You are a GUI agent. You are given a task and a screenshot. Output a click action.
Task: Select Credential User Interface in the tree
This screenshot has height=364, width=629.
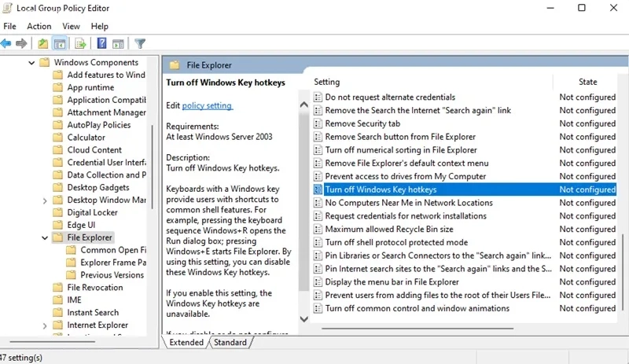107,163
